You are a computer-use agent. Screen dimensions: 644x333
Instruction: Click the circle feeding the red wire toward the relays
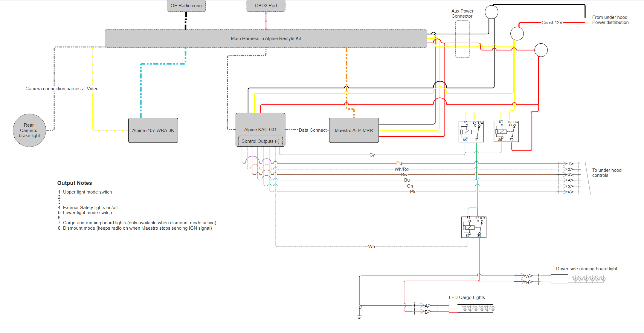click(541, 50)
